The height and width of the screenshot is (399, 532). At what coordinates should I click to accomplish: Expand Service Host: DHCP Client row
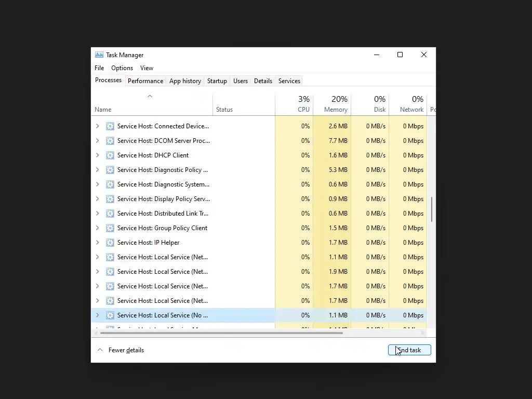[x=97, y=155]
